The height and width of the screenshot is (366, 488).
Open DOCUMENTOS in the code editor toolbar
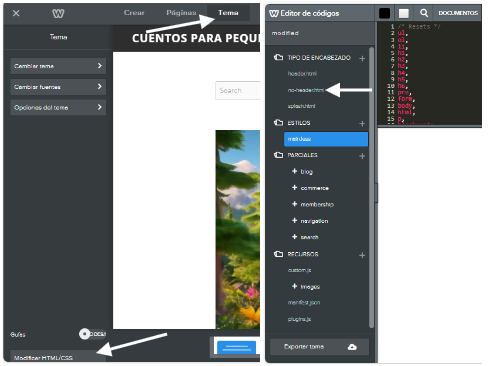point(458,13)
